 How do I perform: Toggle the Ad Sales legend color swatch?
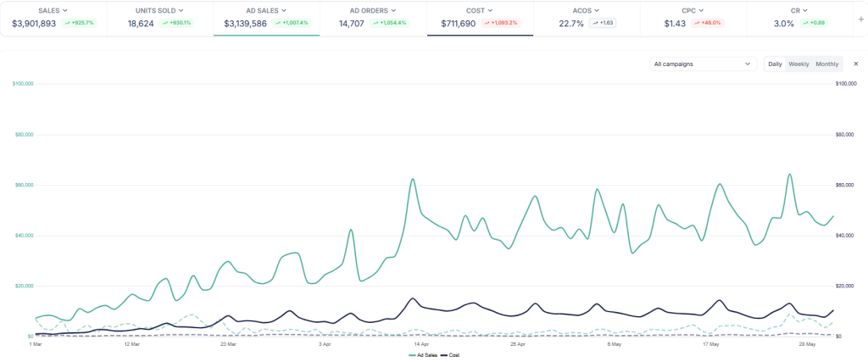[411, 355]
